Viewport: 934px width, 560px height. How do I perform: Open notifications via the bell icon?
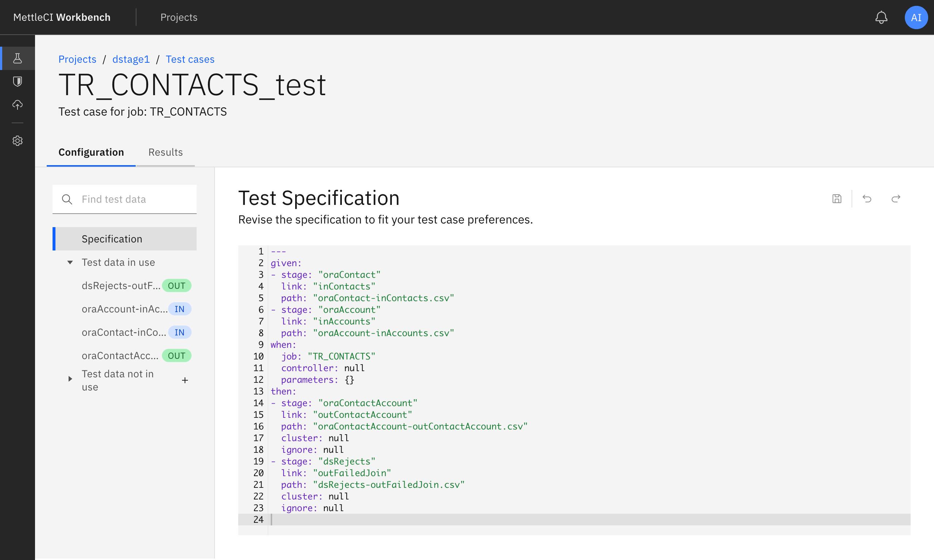[x=881, y=17]
